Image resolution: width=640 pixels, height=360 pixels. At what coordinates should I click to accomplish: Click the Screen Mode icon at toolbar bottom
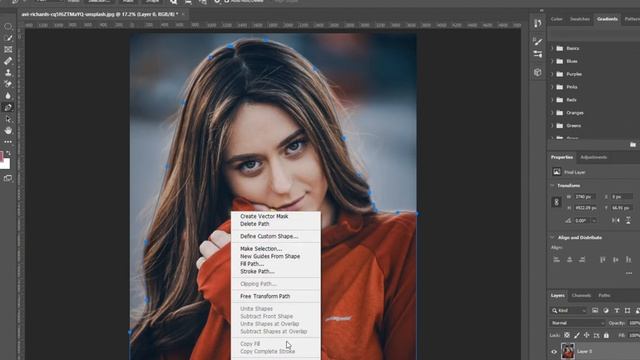tap(8, 178)
